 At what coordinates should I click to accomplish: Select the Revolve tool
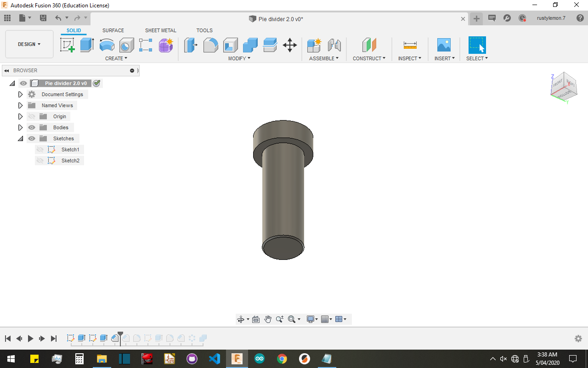(x=107, y=45)
